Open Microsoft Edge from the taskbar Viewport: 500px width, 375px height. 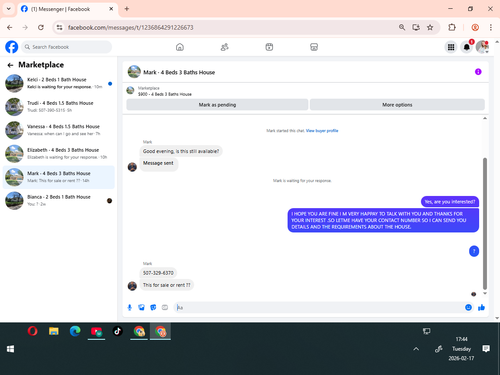coord(75,331)
